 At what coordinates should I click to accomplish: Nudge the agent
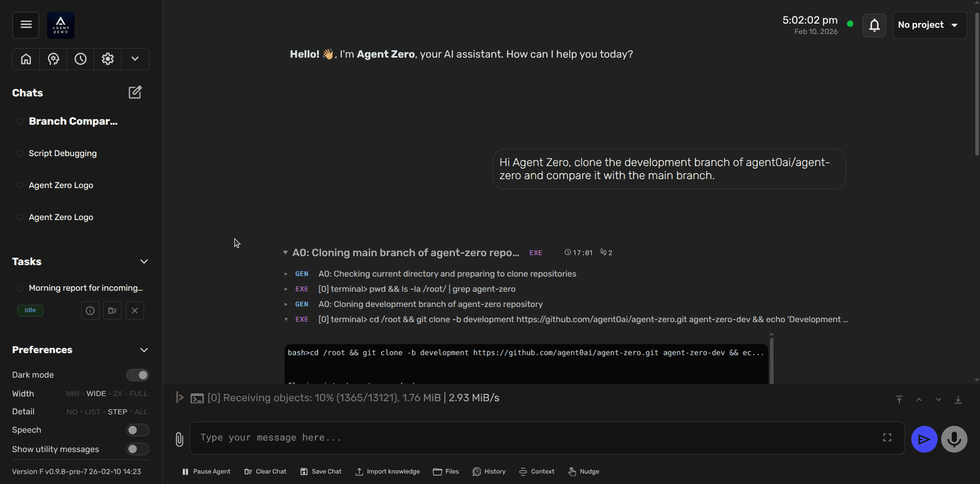[x=583, y=471]
